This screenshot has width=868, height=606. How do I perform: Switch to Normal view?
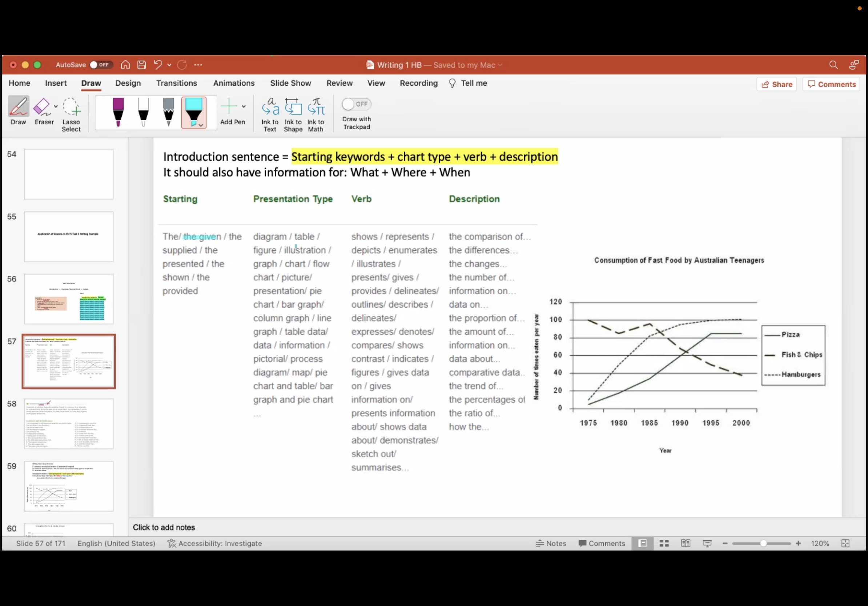(x=642, y=543)
